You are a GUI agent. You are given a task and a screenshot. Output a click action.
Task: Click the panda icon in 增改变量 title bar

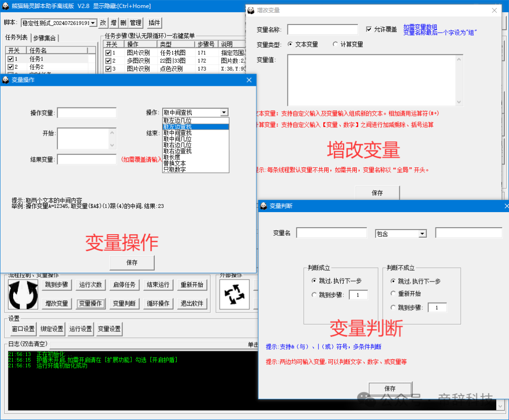pyautogui.click(x=250, y=10)
